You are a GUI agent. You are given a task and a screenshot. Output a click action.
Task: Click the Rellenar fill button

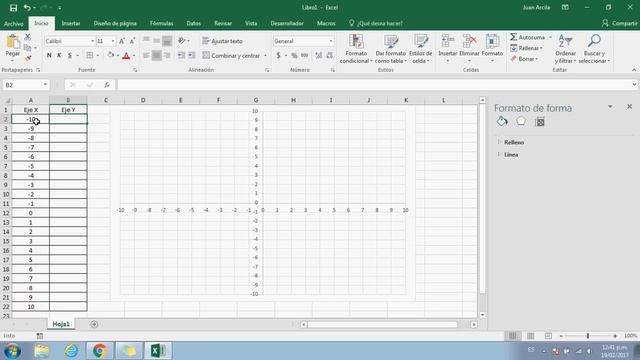(x=526, y=48)
